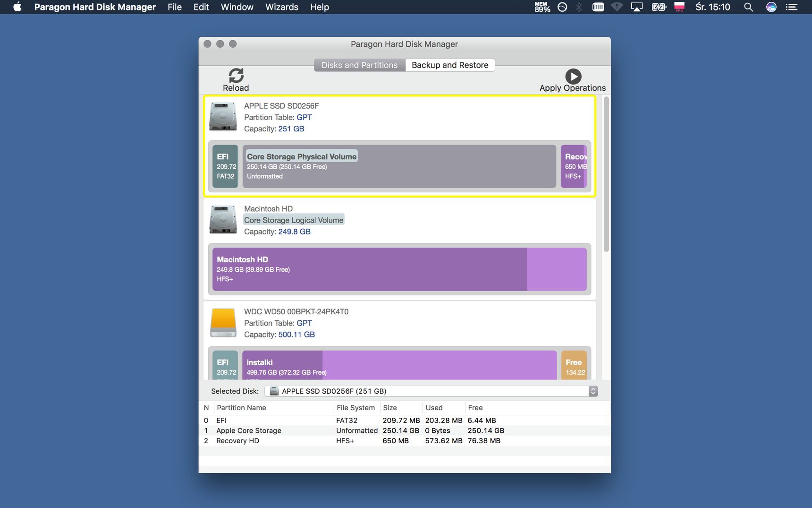Select the Recovery HD table row
The height and width of the screenshot is (508, 812).
click(405, 441)
